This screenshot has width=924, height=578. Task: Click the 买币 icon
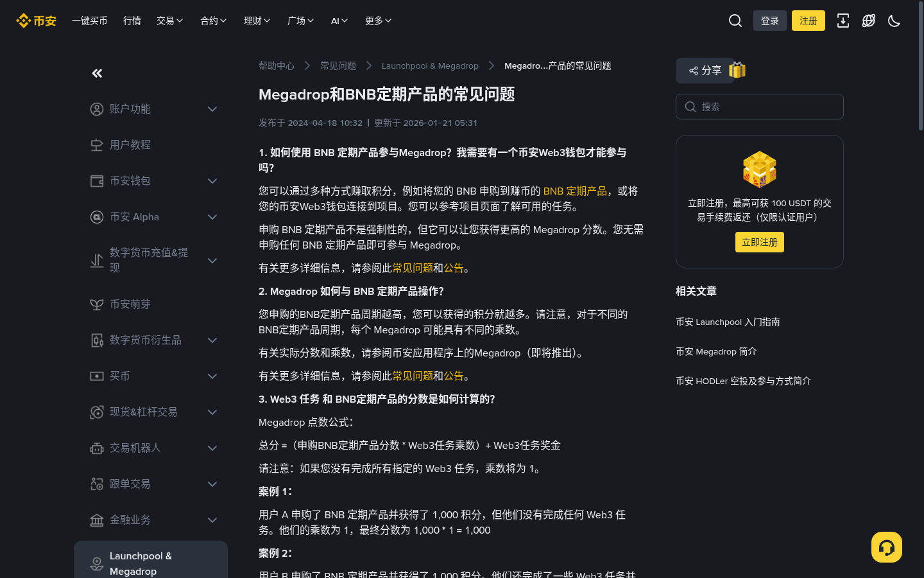pyautogui.click(x=97, y=376)
